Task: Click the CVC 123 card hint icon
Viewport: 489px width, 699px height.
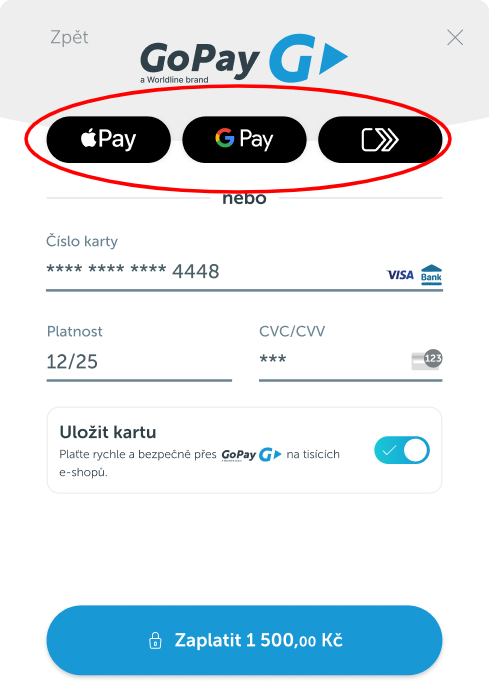Action: [x=427, y=360]
